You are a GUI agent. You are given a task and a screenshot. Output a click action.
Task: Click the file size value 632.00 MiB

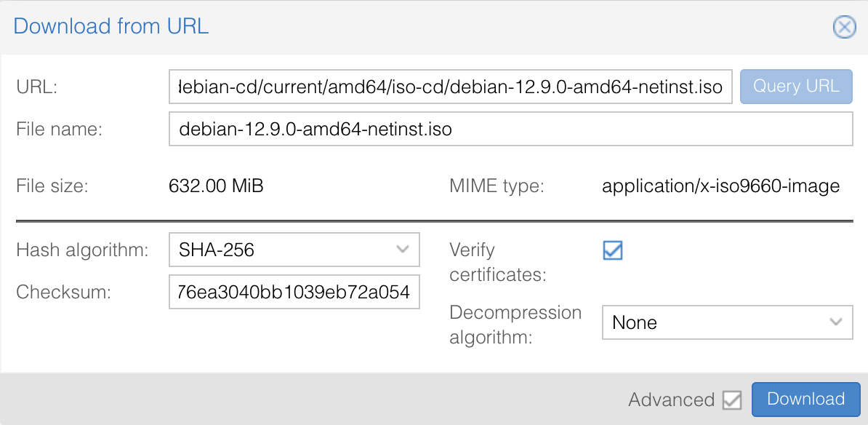(216, 186)
